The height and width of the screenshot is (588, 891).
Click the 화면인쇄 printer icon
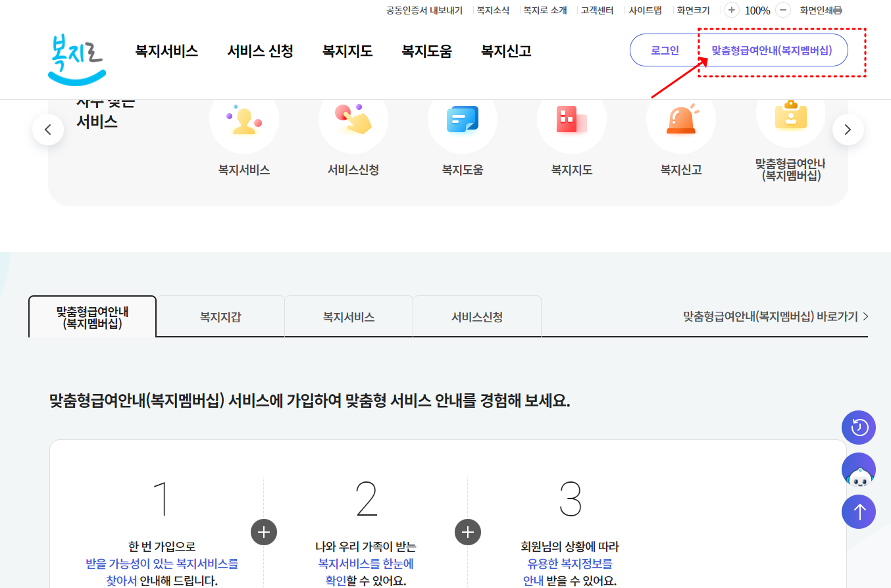(837, 10)
